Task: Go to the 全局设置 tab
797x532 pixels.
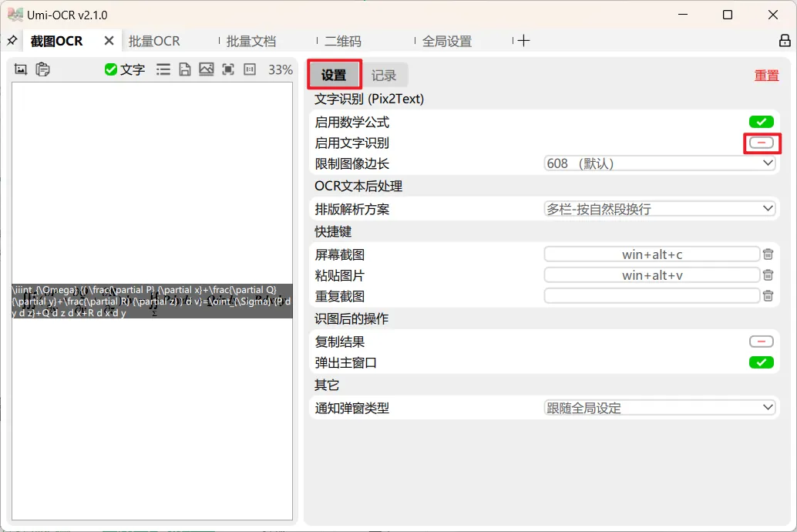Action: coord(447,41)
